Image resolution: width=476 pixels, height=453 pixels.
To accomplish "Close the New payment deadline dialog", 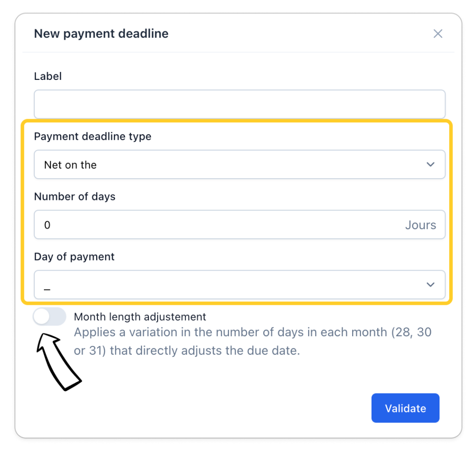I will (x=438, y=34).
